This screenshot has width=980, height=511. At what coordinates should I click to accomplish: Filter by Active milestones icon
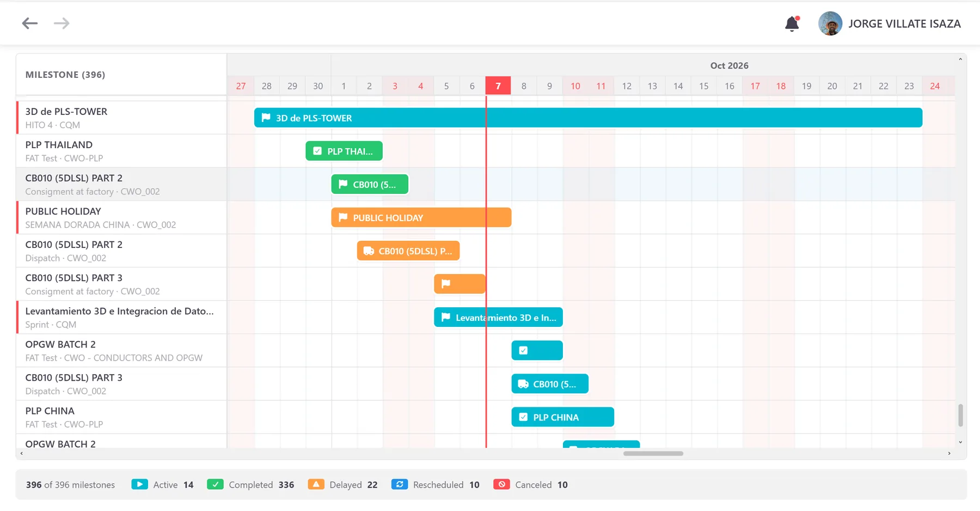[139, 484]
